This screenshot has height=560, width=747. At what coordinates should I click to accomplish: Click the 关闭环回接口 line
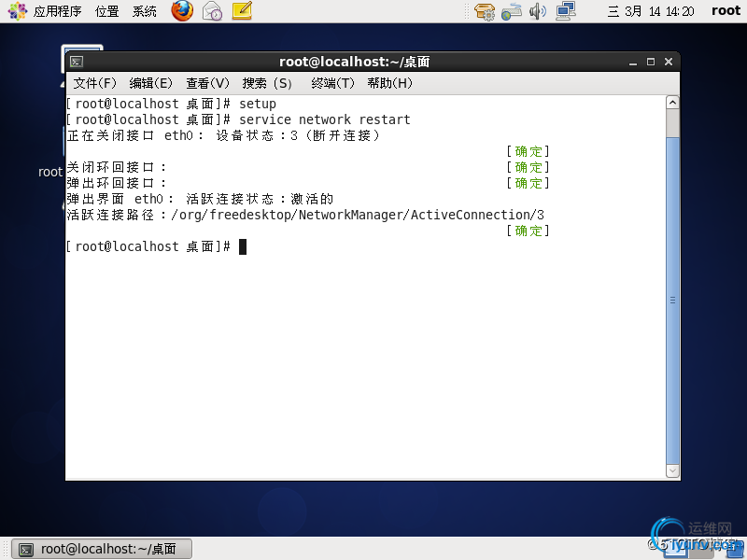pos(116,167)
